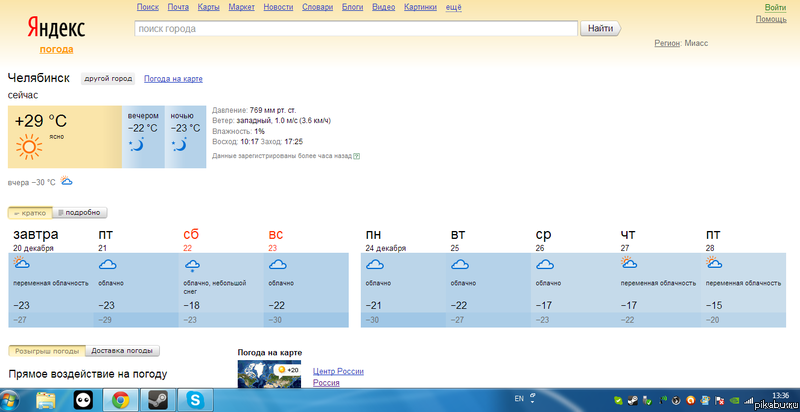Click the moon icon under вечером
This screenshot has width=800, height=412.
[x=137, y=146]
